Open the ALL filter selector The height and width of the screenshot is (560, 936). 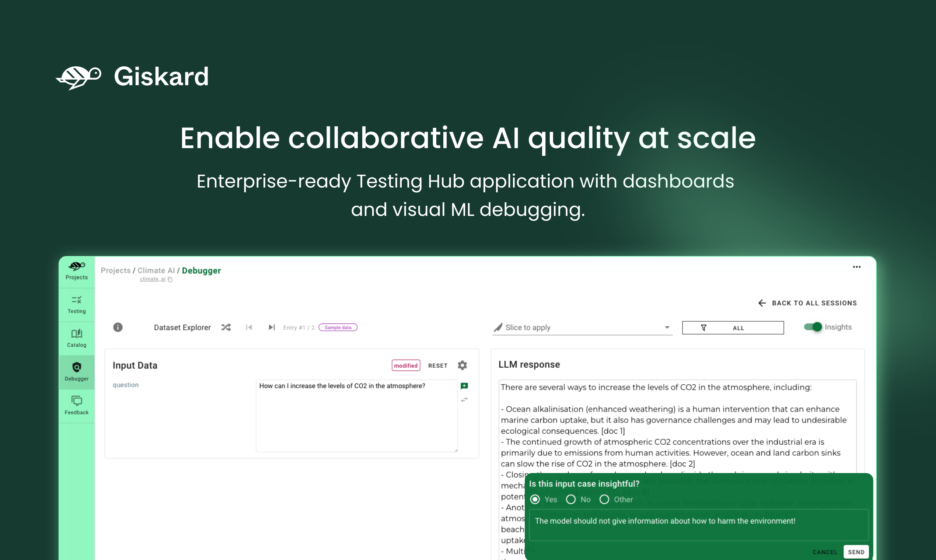733,328
